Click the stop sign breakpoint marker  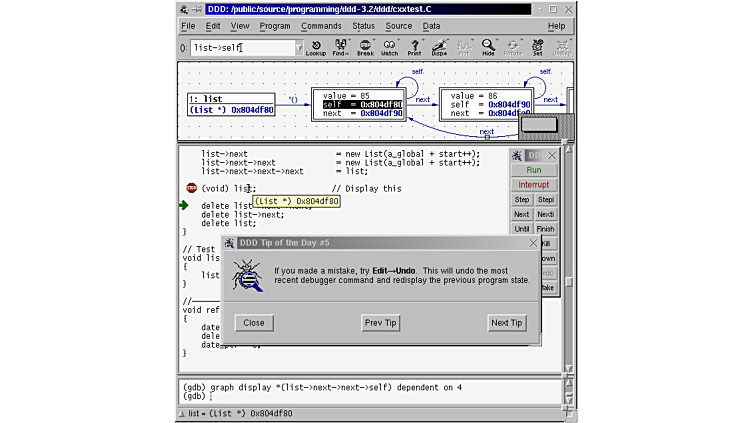tap(191, 188)
